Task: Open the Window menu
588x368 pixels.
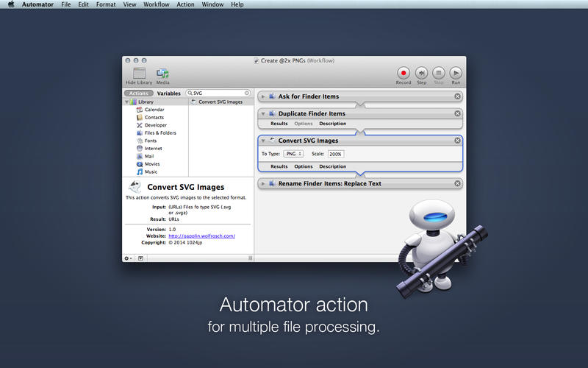Action: click(x=212, y=4)
